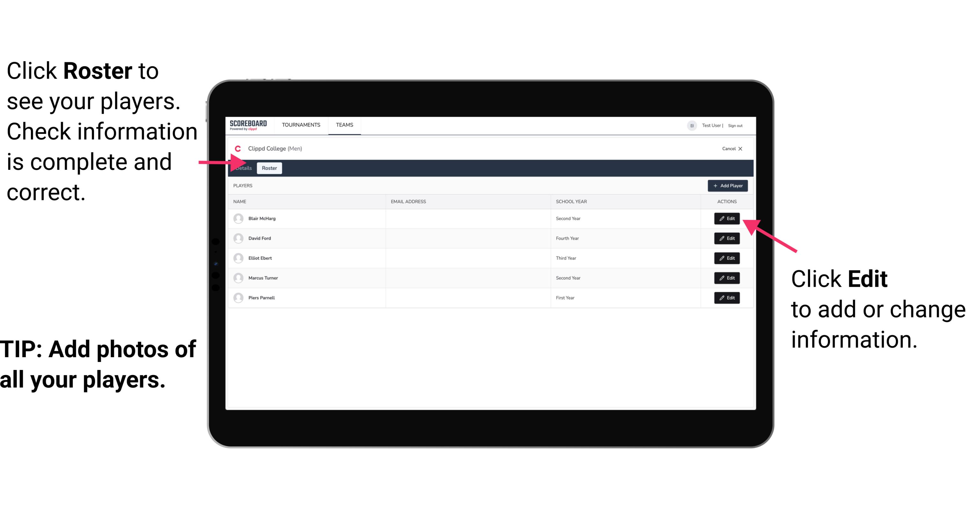
Task: Toggle the Test User account menu
Action: [x=689, y=125]
